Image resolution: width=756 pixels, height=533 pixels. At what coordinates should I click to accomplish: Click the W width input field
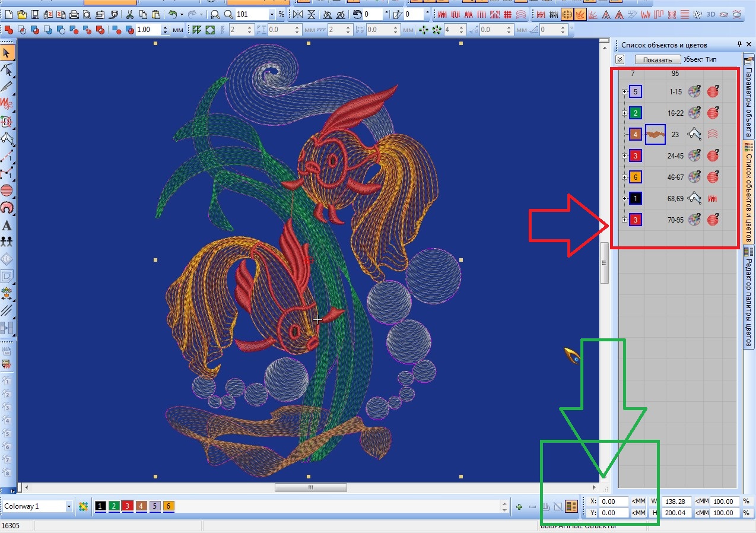pyautogui.click(x=676, y=502)
